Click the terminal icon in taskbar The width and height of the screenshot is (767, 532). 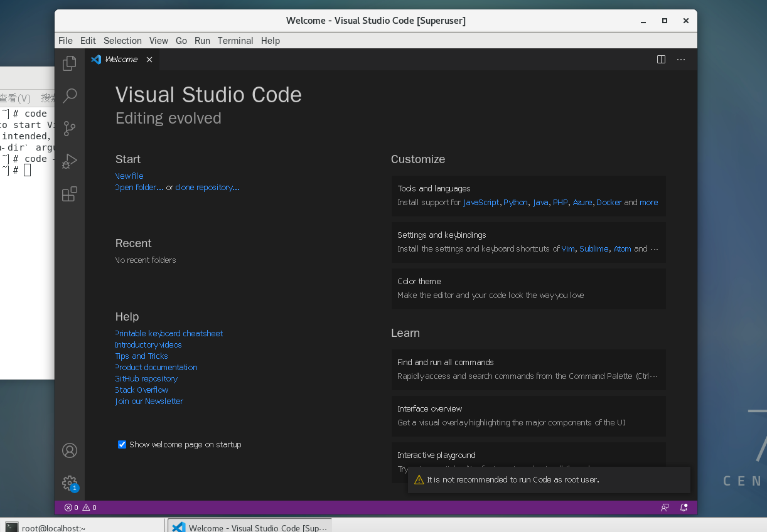click(x=11, y=527)
